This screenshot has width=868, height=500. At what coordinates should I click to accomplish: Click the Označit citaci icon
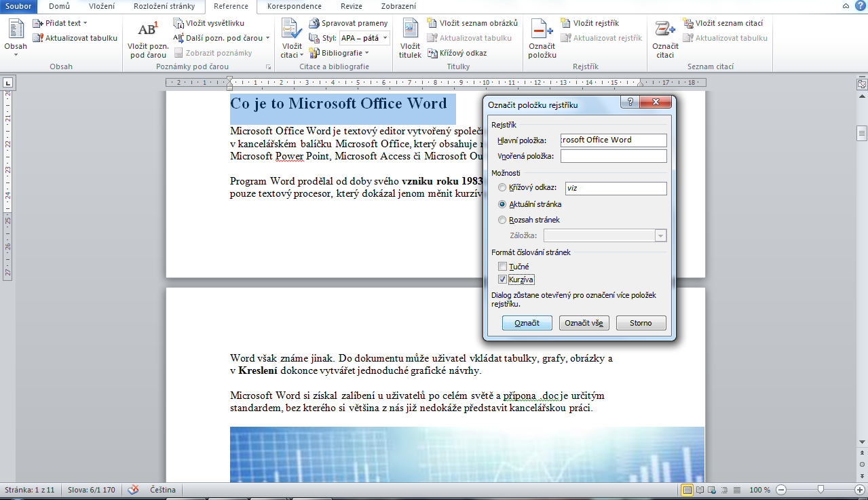[x=664, y=29]
